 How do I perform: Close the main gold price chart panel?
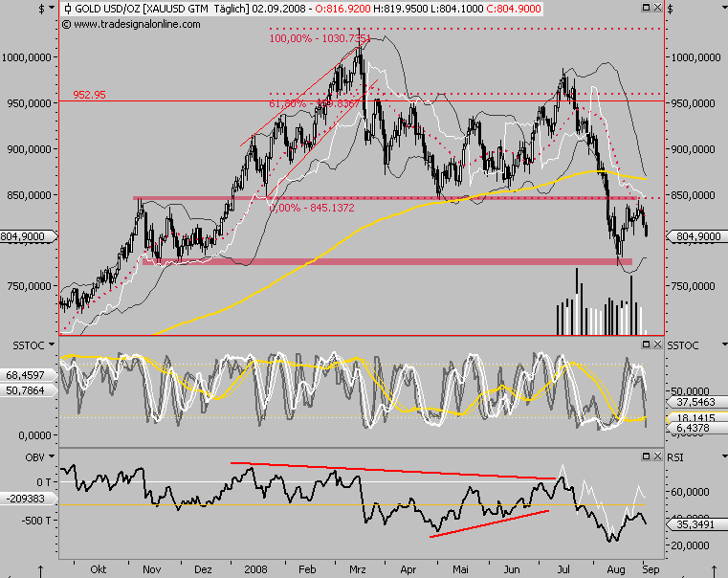pos(657,7)
